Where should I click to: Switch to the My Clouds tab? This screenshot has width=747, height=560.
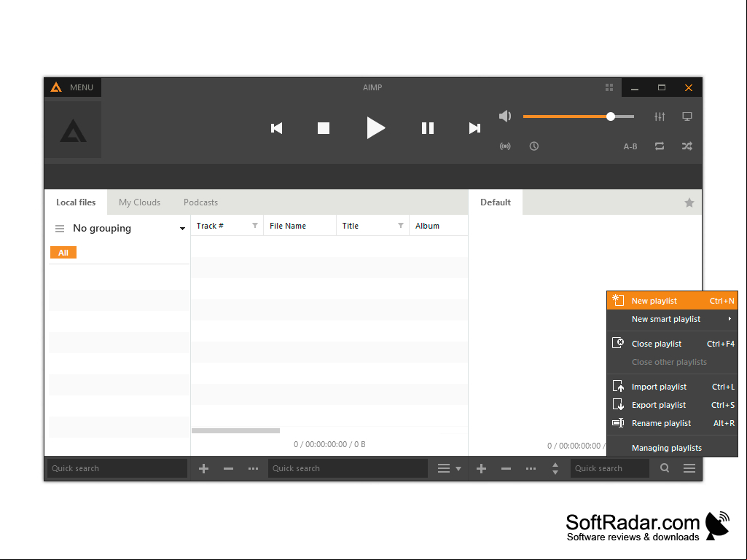pos(140,202)
